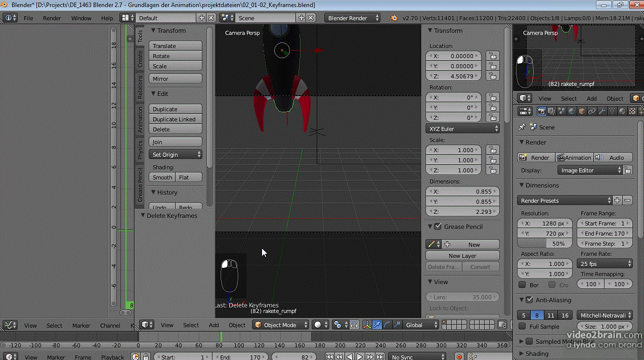644x360 pixels.
Task: Toggle the Anti-Aliasing checkbox
Action: tap(530, 300)
